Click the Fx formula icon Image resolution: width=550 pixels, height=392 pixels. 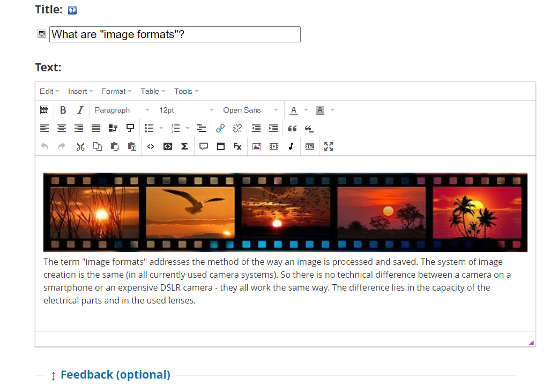(237, 147)
